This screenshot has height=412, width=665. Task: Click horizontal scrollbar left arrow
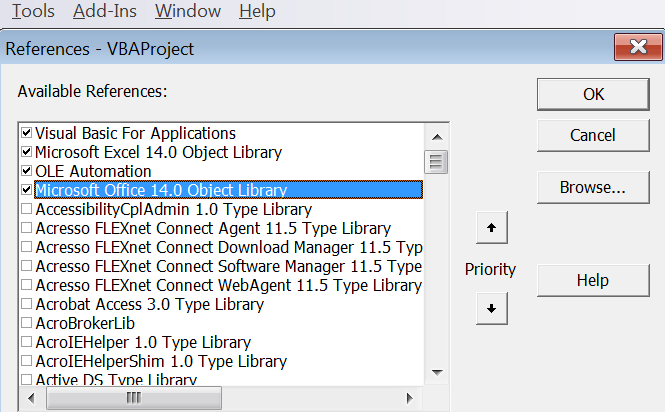coord(31,398)
